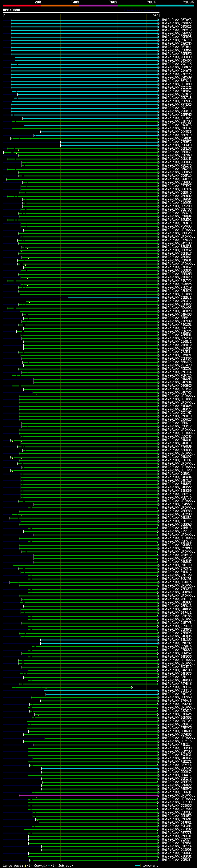Click the query end position 545
Viewport: 197px width, 868px height.
tap(155, 15)
